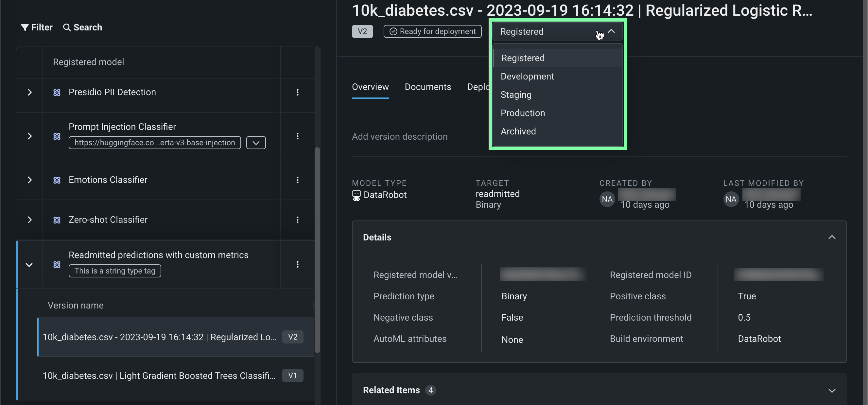Screen dimensions: 868x405
Task: Click the registered models list scrollbar
Action: click(x=317, y=249)
